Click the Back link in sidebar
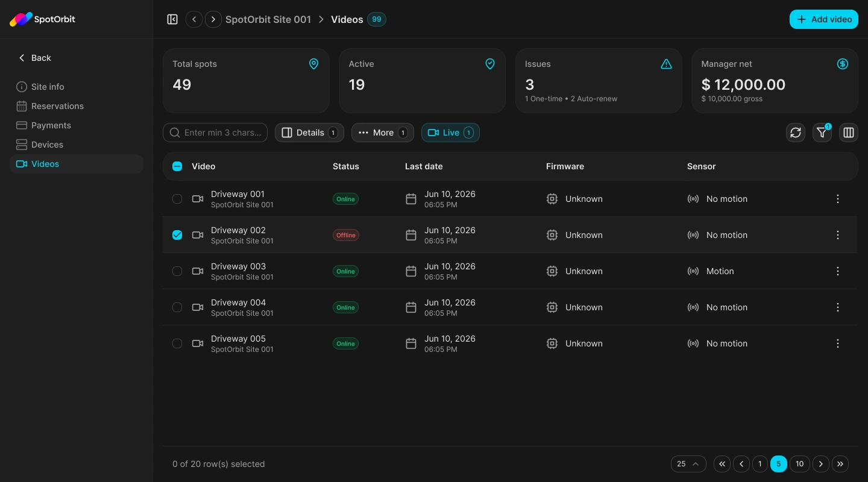868x482 pixels. pyautogui.click(x=35, y=58)
